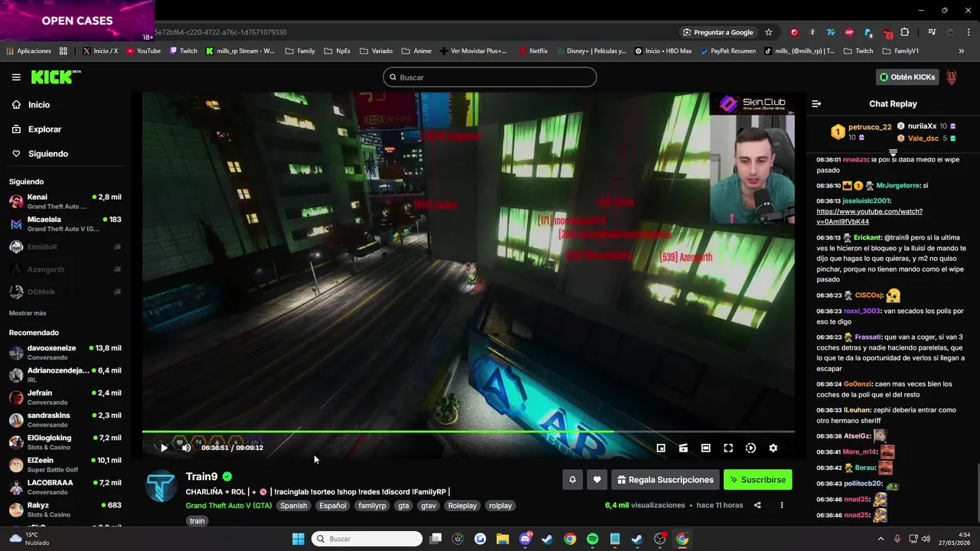980x551 pixels.
Task: Play the paused stream video
Action: (x=164, y=448)
